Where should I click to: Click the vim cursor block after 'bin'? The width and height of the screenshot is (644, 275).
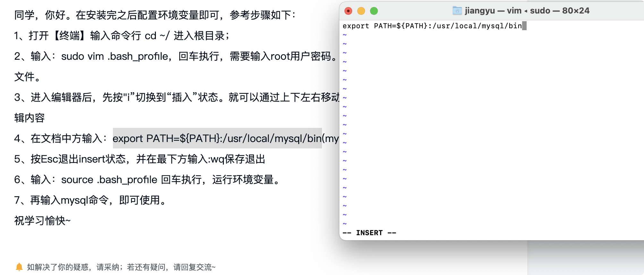coord(524,26)
